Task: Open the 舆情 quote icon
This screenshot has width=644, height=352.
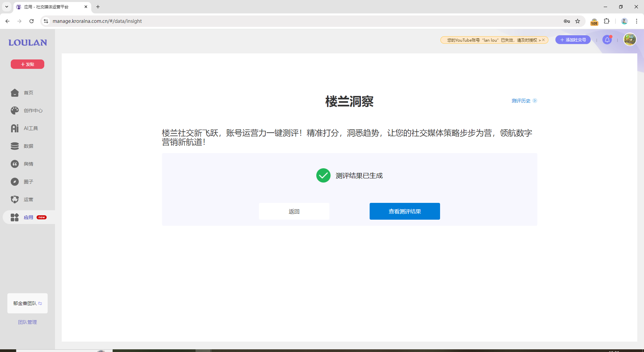Action: [15, 164]
